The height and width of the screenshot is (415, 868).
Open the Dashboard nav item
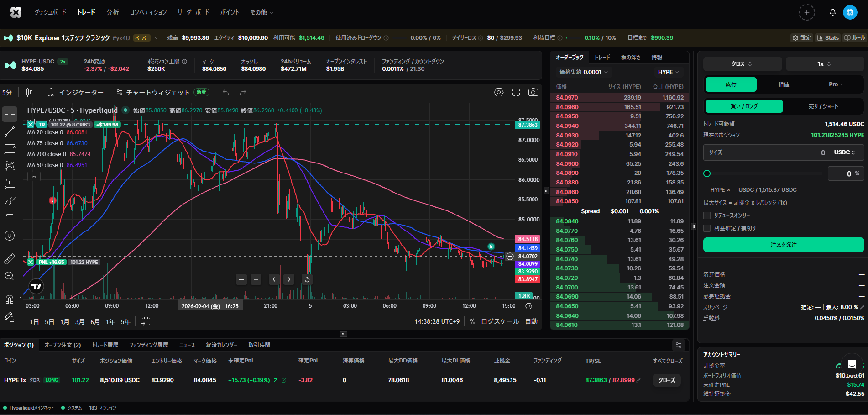tap(50, 12)
